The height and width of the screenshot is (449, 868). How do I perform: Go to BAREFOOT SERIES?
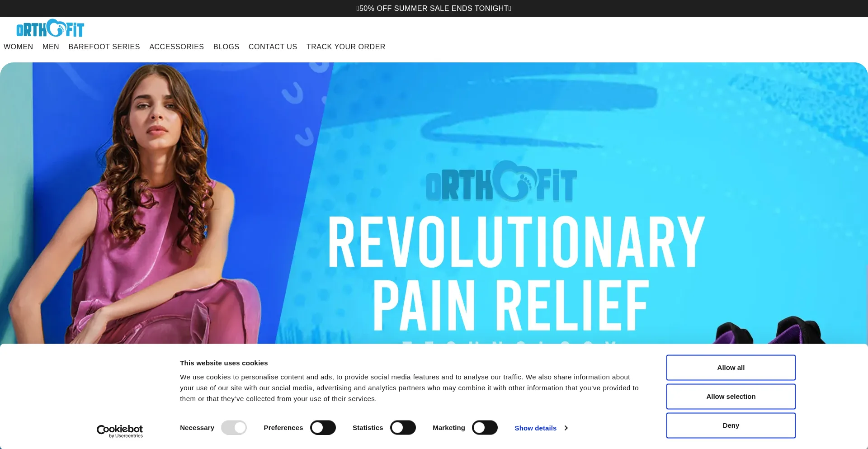(x=104, y=47)
